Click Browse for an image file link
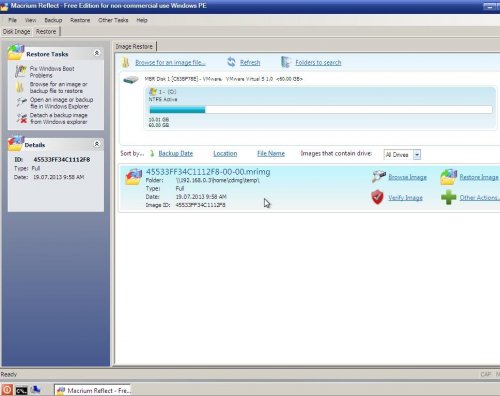Screen dimensions: 500x396 point(170,62)
